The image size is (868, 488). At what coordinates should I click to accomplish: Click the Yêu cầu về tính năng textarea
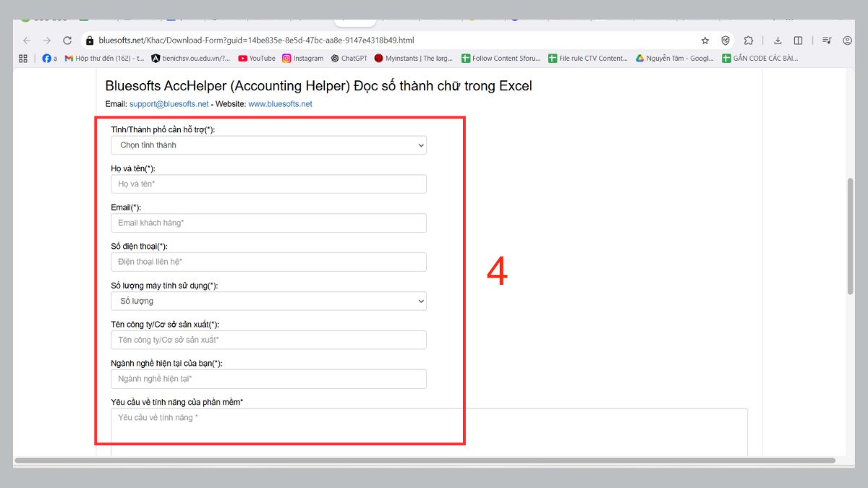pyautogui.click(x=429, y=432)
